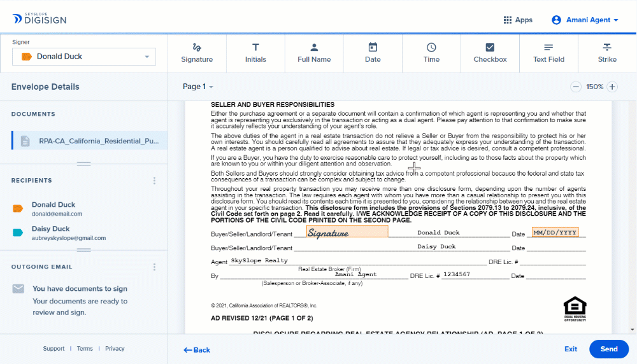The height and width of the screenshot is (364, 637).
Task: Click the MM/DD/YYYY date field
Action: pyautogui.click(x=555, y=232)
